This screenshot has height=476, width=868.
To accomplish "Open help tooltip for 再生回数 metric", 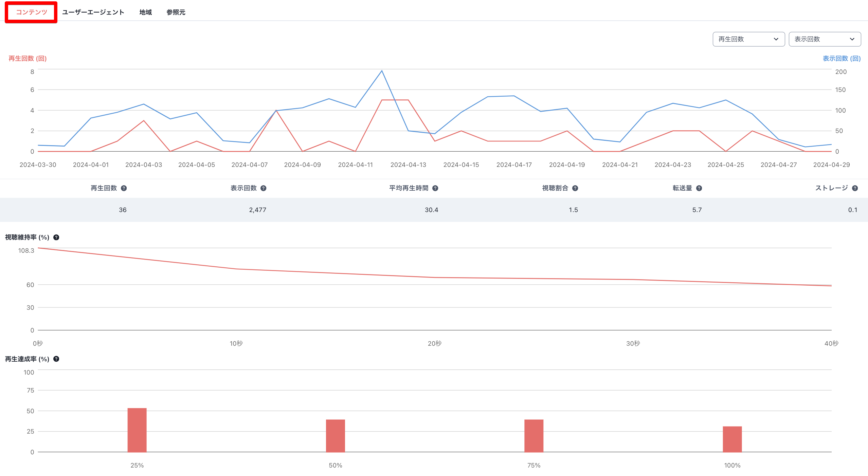I will click(x=124, y=188).
